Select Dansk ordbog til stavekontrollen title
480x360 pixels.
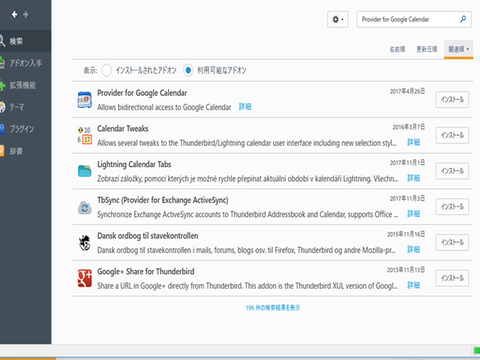point(148,236)
